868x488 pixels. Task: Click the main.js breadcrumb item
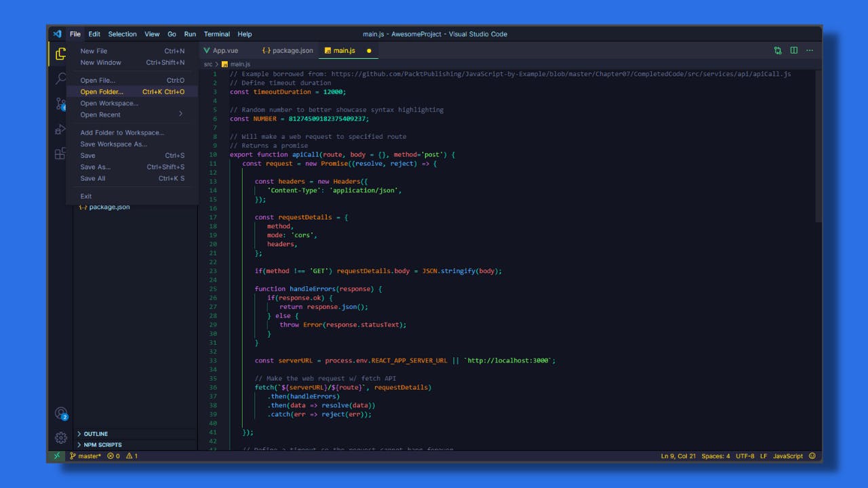(235, 64)
